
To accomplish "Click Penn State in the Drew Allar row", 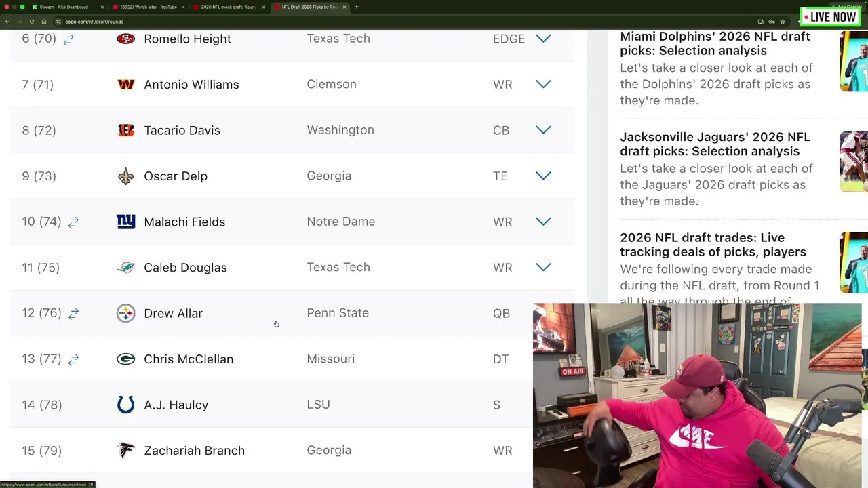I will pyautogui.click(x=338, y=313).
